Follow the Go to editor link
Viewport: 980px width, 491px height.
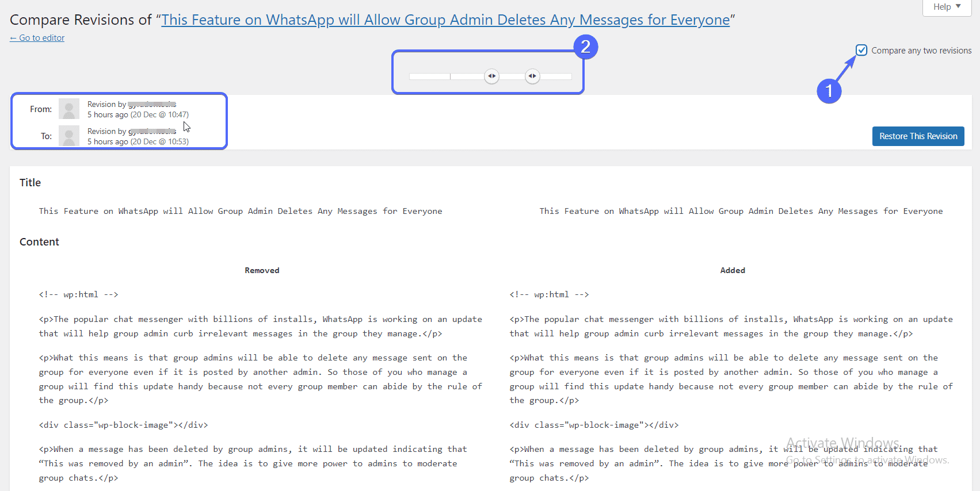(x=37, y=38)
